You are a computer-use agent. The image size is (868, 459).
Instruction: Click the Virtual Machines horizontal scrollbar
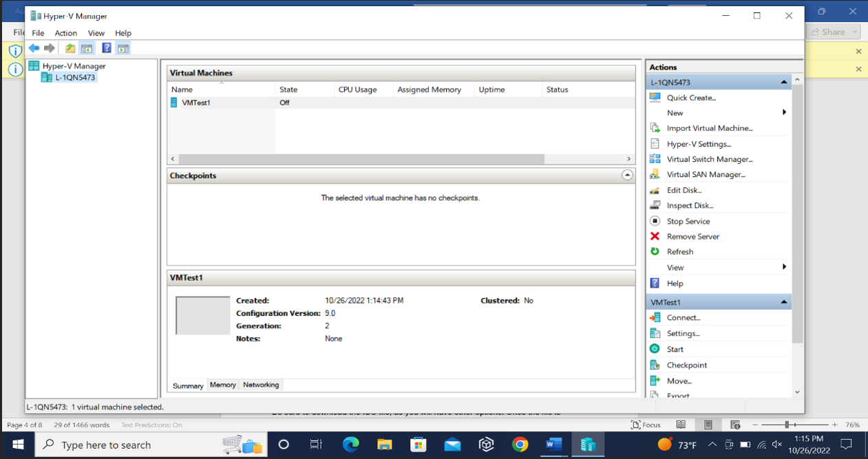[x=361, y=159]
